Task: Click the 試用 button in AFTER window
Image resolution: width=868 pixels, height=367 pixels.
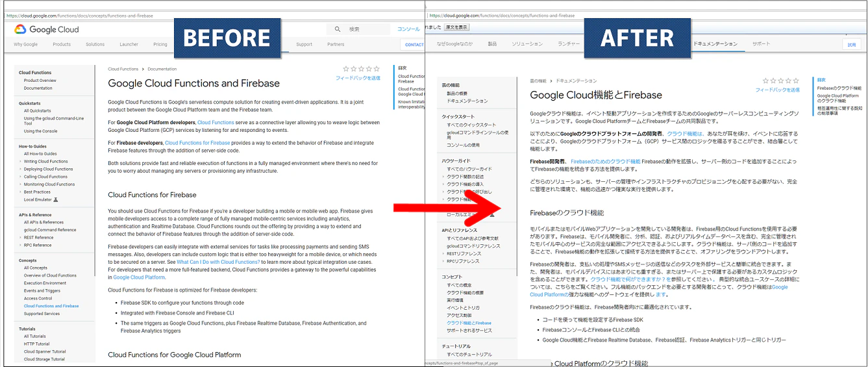Action: tap(852, 45)
